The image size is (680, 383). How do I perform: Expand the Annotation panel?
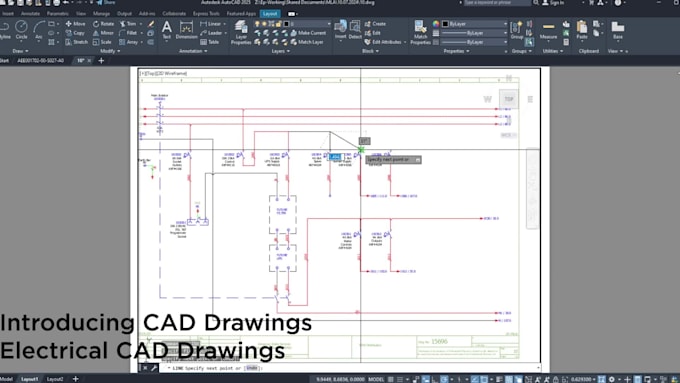point(193,51)
